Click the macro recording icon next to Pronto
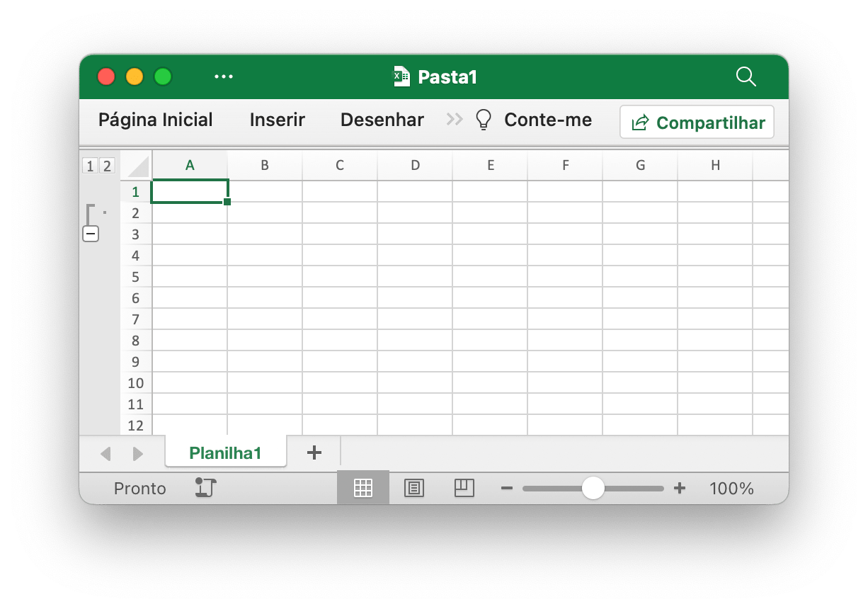The width and height of the screenshot is (868, 609). point(205,487)
